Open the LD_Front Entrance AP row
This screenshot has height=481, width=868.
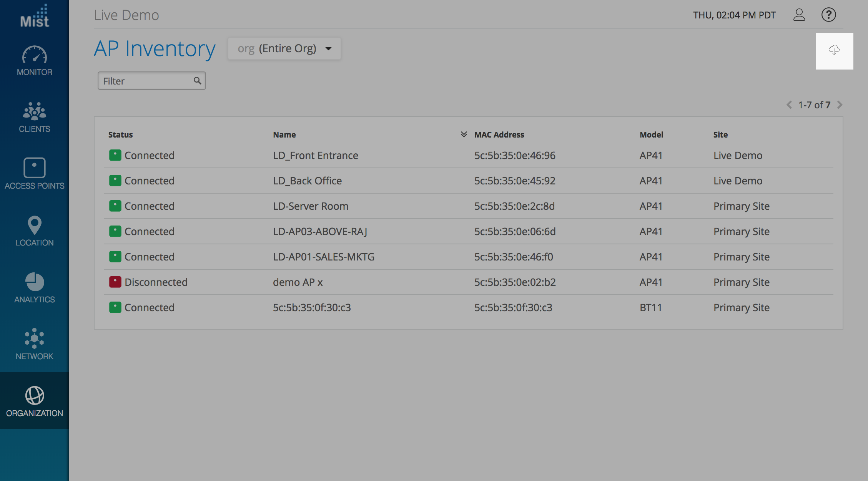click(x=315, y=156)
